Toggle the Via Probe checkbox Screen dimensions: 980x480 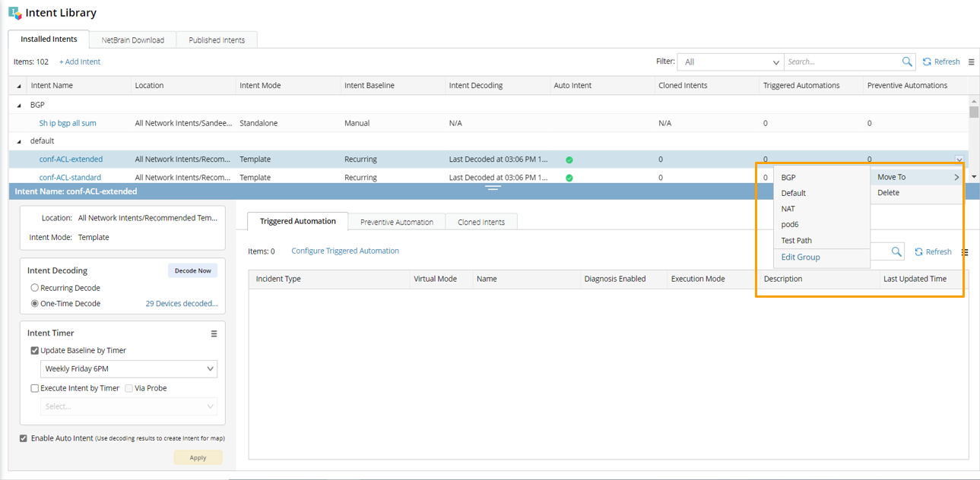click(x=128, y=388)
